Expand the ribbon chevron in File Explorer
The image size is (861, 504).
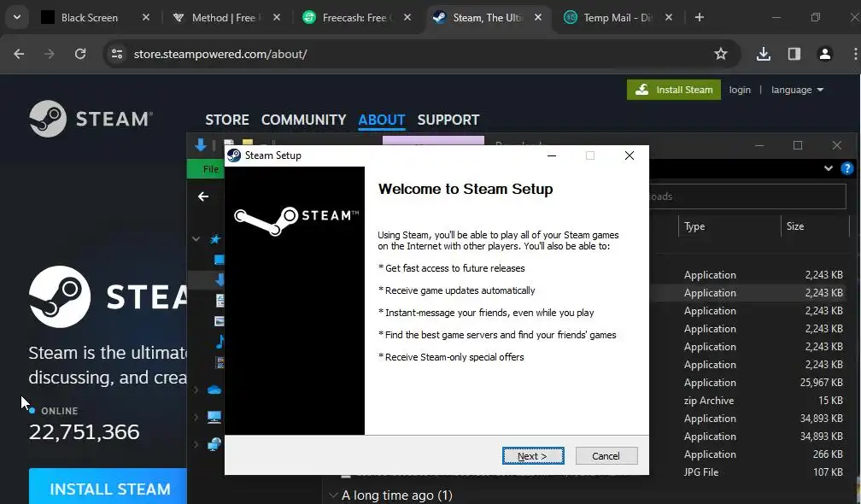828,168
